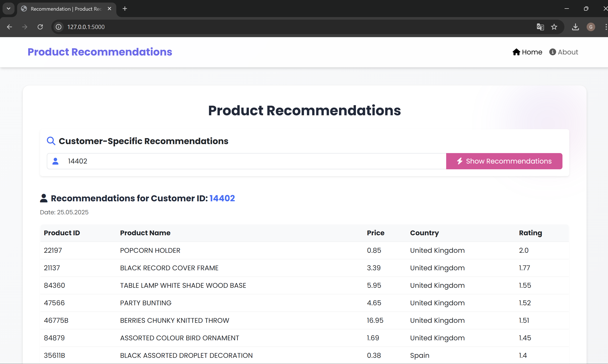Open the browser three-dot menu
This screenshot has height=364, width=608.
[x=606, y=27]
